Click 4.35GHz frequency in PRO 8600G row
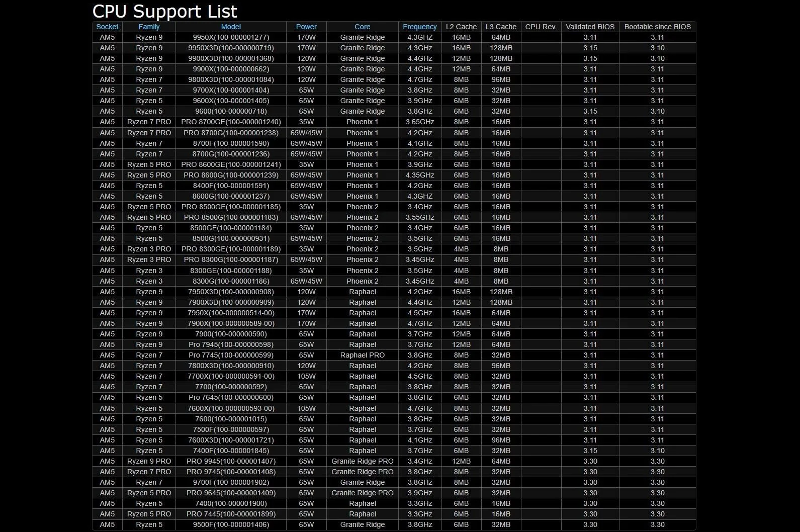 point(420,175)
